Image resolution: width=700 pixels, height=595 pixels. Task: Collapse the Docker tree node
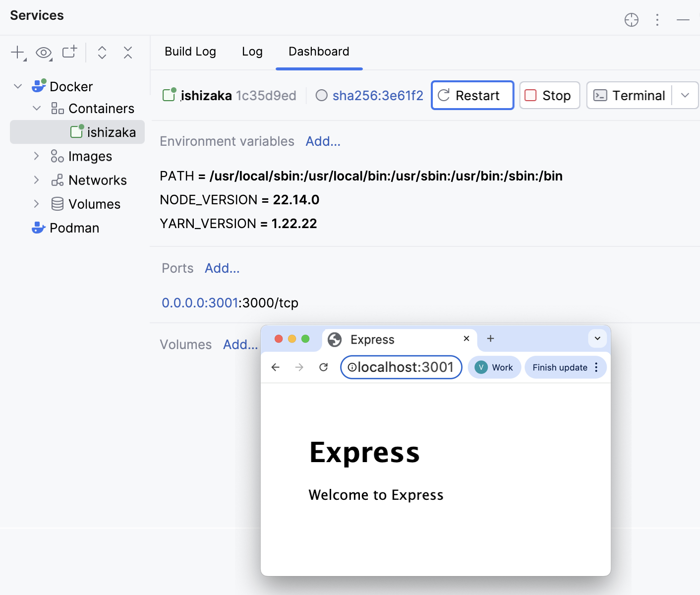(18, 86)
